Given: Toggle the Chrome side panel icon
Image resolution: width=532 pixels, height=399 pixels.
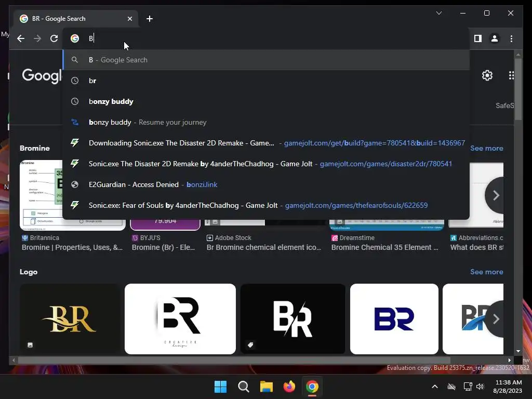Looking at the screenshot, I should pyautogui.click(x=478, y=38).
